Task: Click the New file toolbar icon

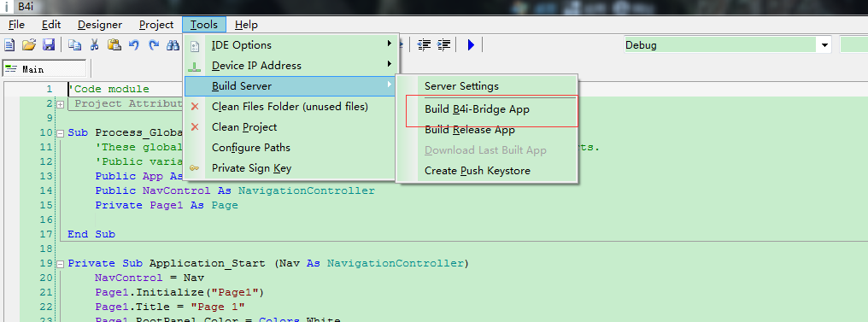Action: (9, 44)
